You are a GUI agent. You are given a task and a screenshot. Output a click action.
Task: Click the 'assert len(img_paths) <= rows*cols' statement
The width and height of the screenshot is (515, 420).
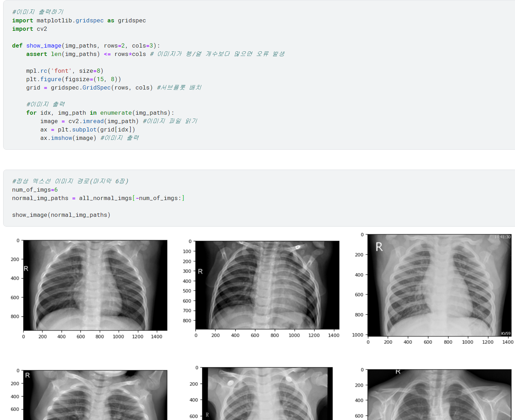(86, 54)
